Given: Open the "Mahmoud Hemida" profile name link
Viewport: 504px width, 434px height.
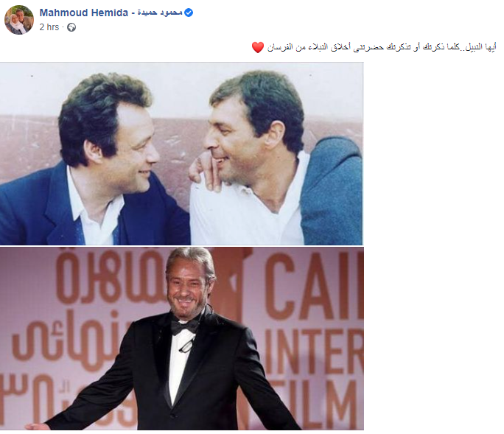Looking at the screenshot, I should click(84, 13).
